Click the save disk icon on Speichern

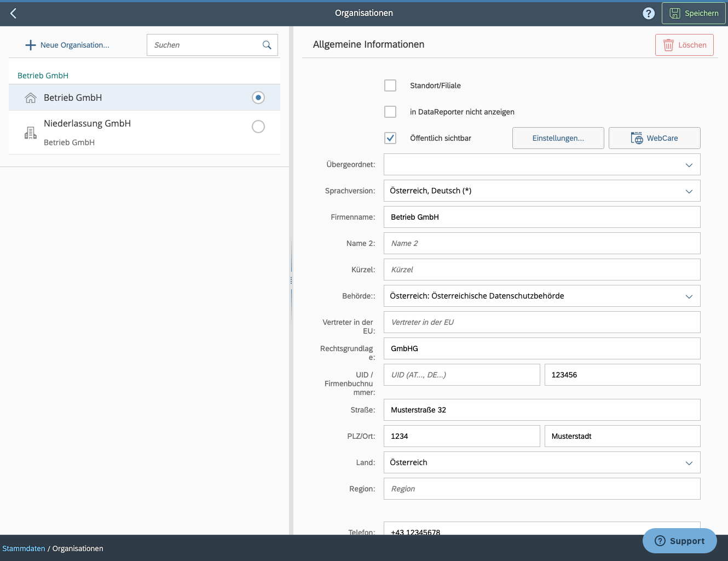tap(676, 13)
